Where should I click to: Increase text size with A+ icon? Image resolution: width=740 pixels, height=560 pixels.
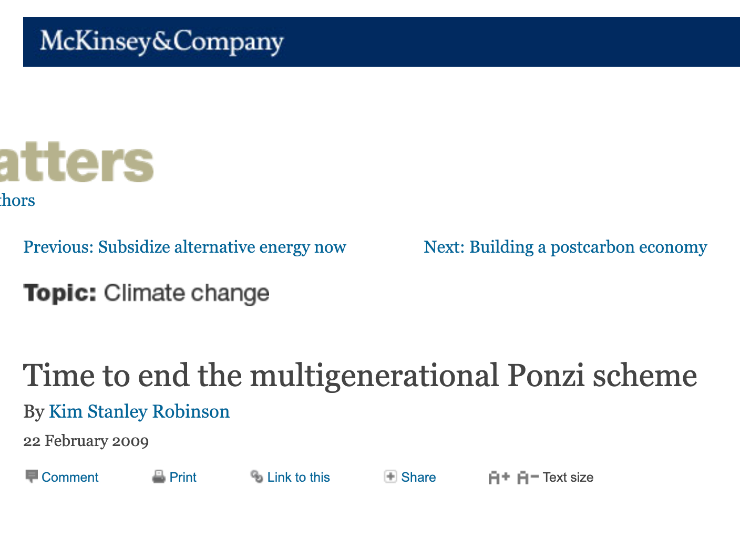pyautogui.click(x=499, y=477)
